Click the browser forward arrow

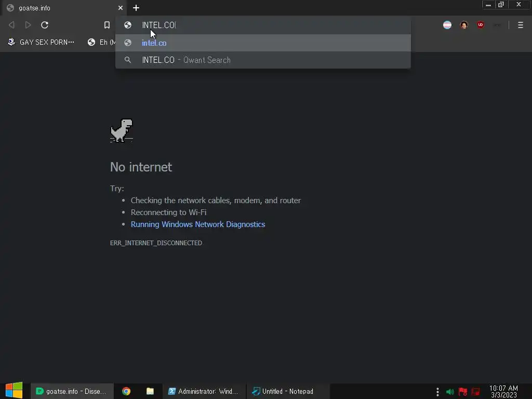(28, 25)
